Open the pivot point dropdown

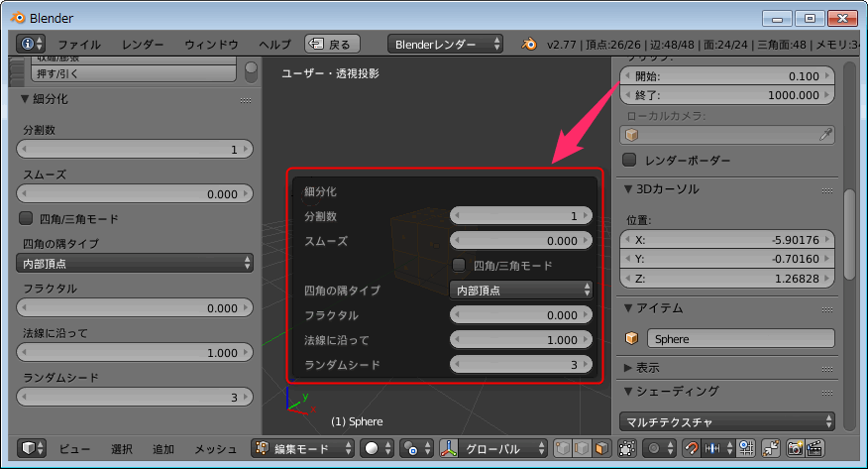(x=417, y=448)
